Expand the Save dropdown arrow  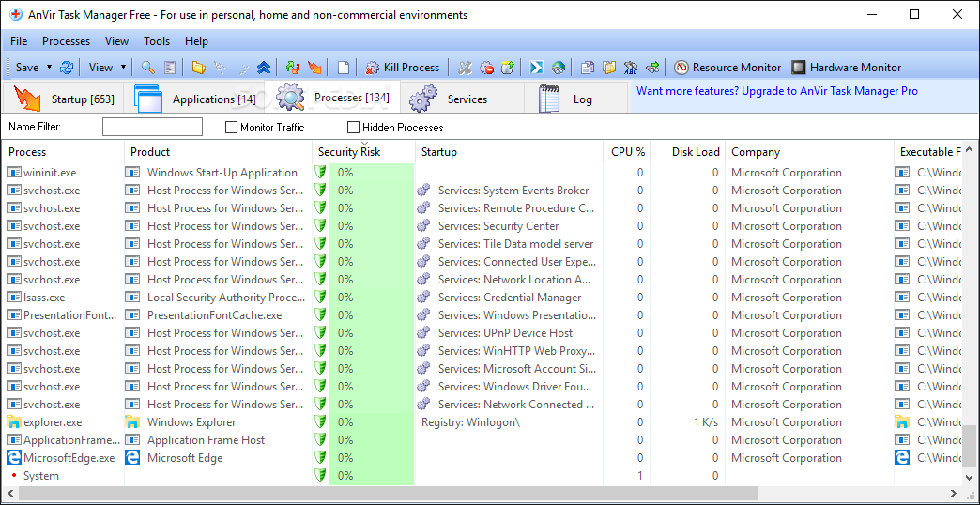point(50,68)
